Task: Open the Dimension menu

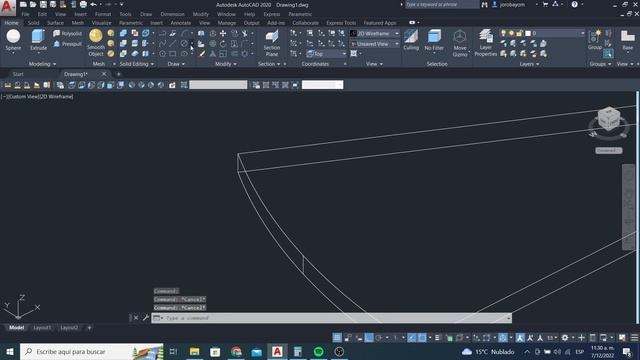Action: tap(172, 14)
